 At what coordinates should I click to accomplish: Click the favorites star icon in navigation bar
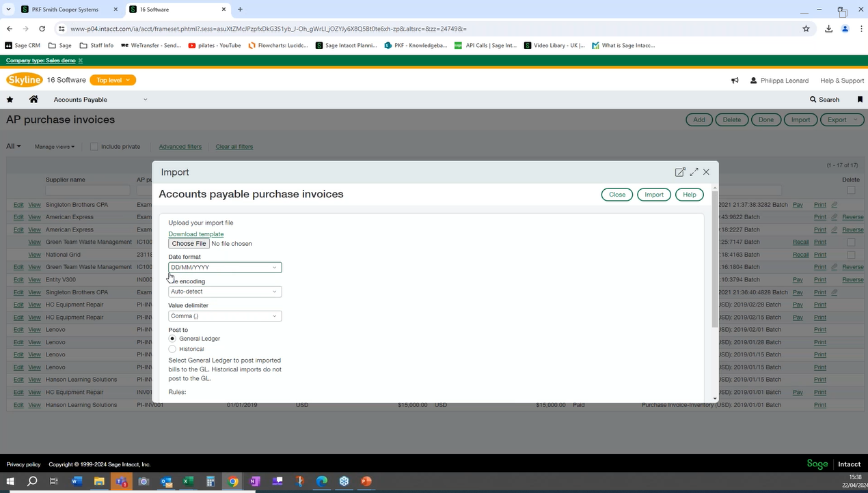pos(10,100)
